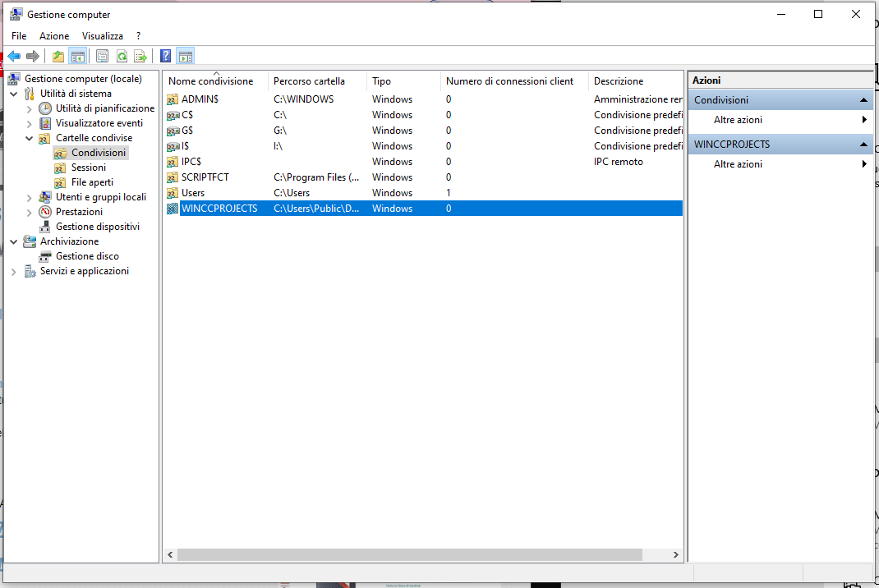The image size is (879, 588).
Task: Expand the Utilità di pianificazione node
Action: pyautogui.click(x=29, y=108)
